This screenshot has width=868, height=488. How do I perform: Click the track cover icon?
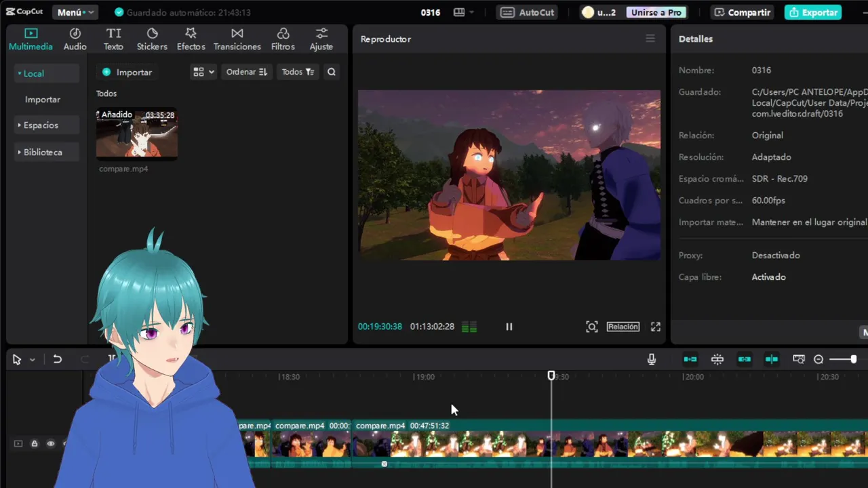18,443
